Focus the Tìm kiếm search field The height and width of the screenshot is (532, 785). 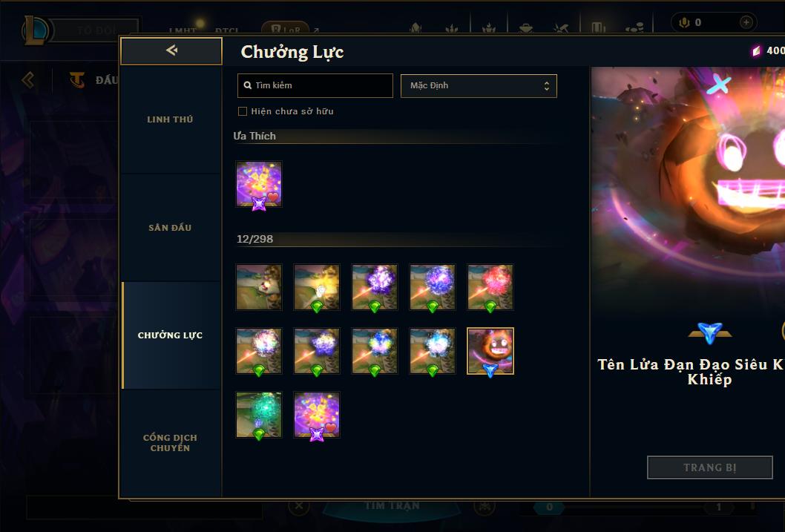315,85
